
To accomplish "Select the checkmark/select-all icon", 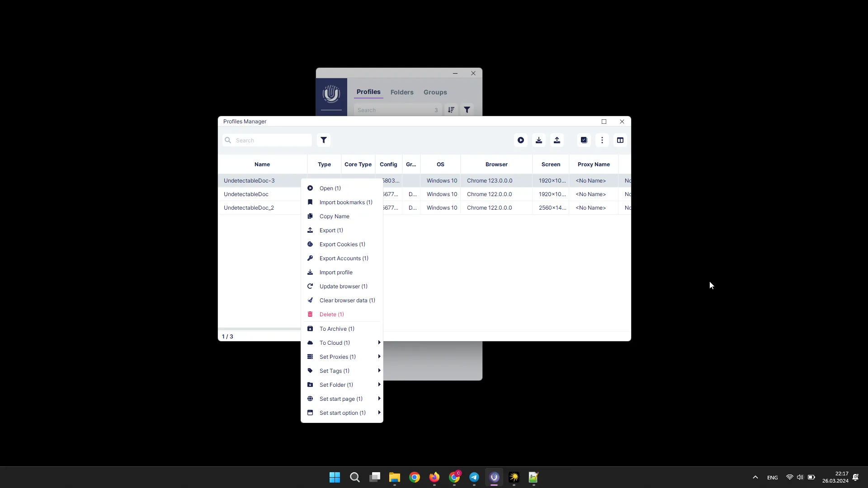I will (584, 140).
